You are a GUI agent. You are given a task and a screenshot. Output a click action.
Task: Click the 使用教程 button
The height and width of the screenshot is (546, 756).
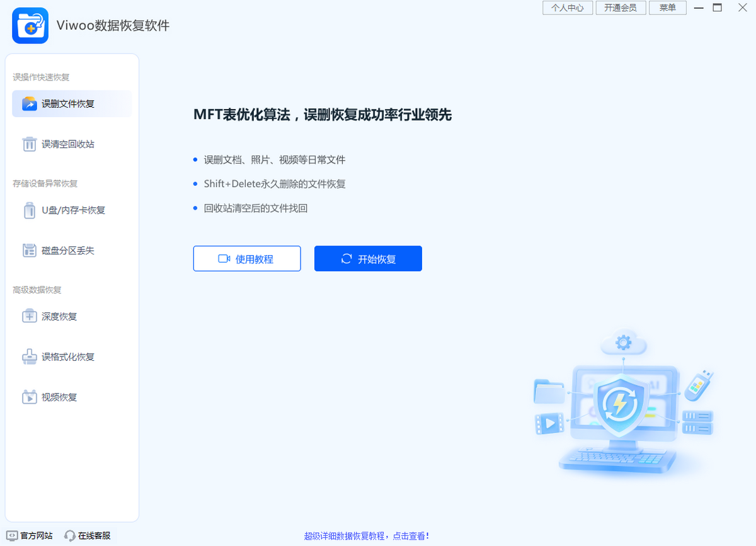coord(247,259)
